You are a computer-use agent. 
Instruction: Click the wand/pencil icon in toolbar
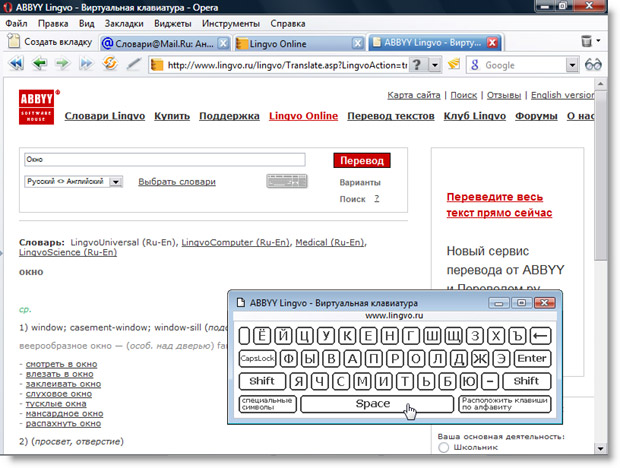[x=134, y=64]
